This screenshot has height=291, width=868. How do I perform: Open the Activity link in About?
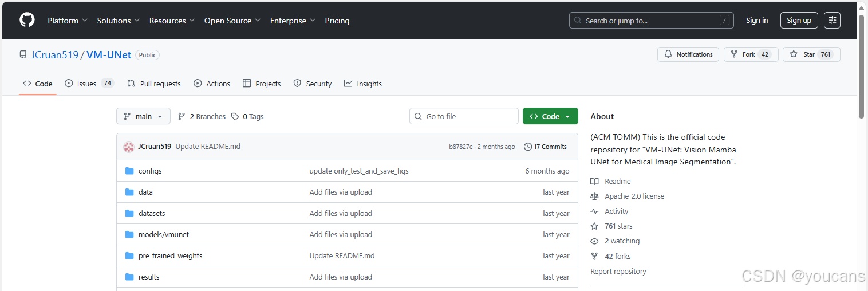(x=617, y=211)
